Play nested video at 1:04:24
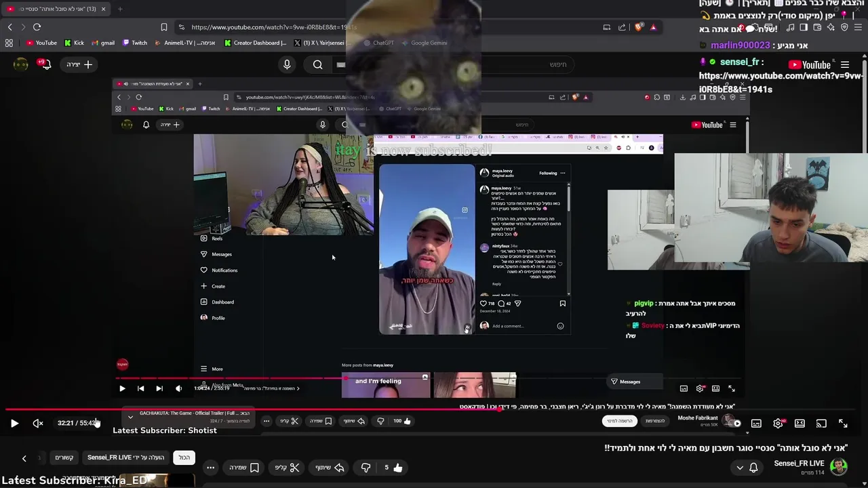This screenshot has width=868, height=488. pyautogui.click(x=122, y=388)
